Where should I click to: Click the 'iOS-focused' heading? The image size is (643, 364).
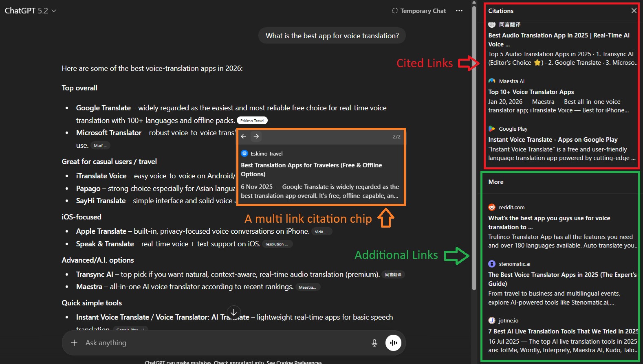(x=81, y=217)
